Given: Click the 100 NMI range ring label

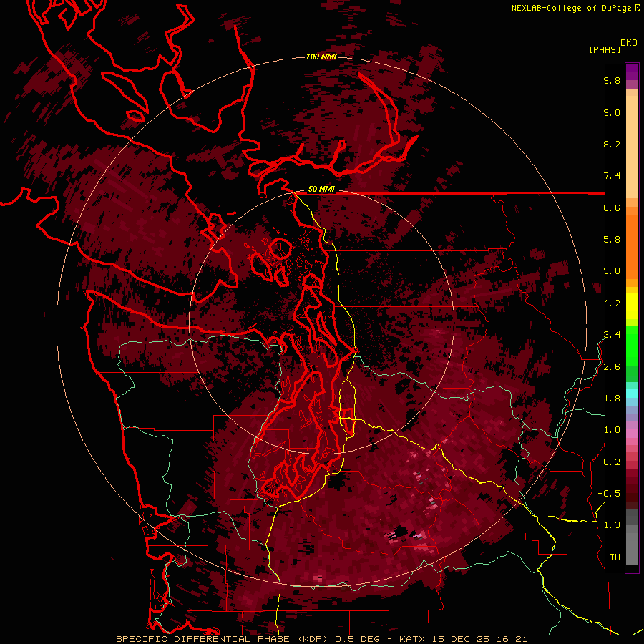Looking at the screenshot, I should point(321,57).
